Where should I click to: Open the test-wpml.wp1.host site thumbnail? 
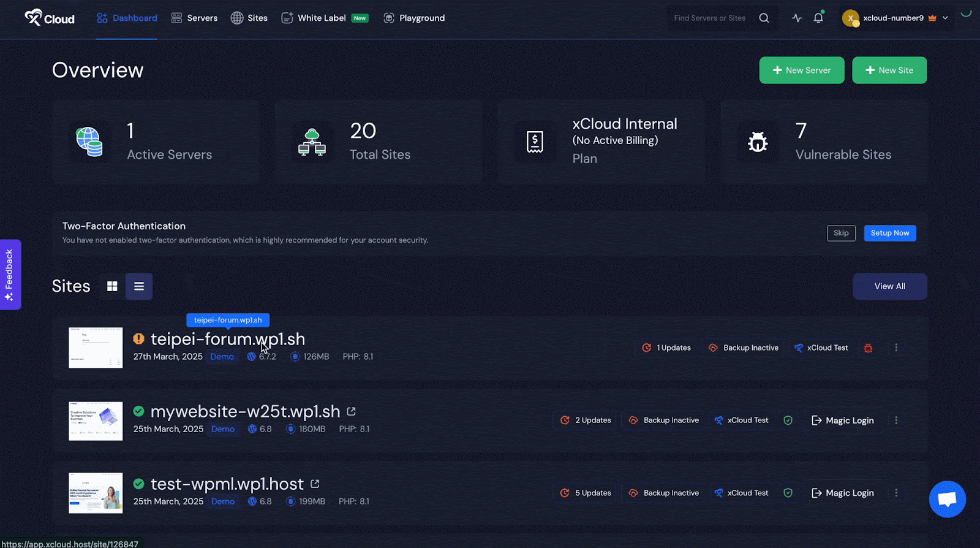(96, 493)
